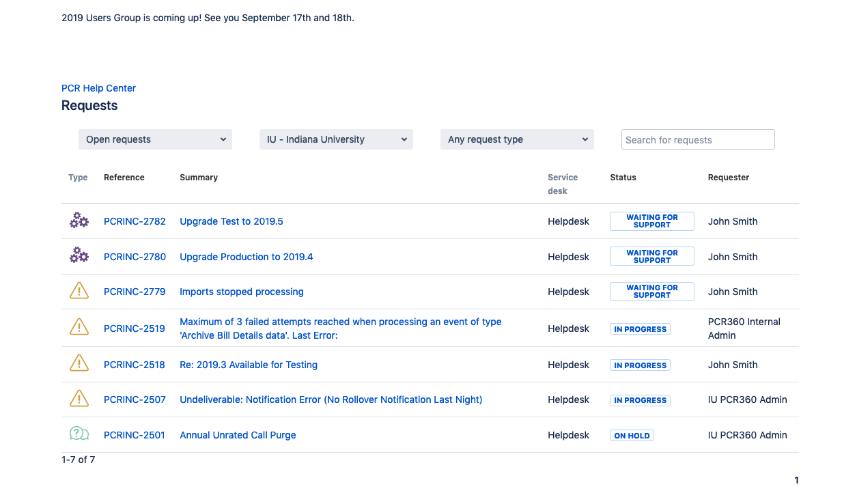The height and width of the screenshot is (504, 857).
Task: Open the Open requests status dropdown
Action: (156, 139)
